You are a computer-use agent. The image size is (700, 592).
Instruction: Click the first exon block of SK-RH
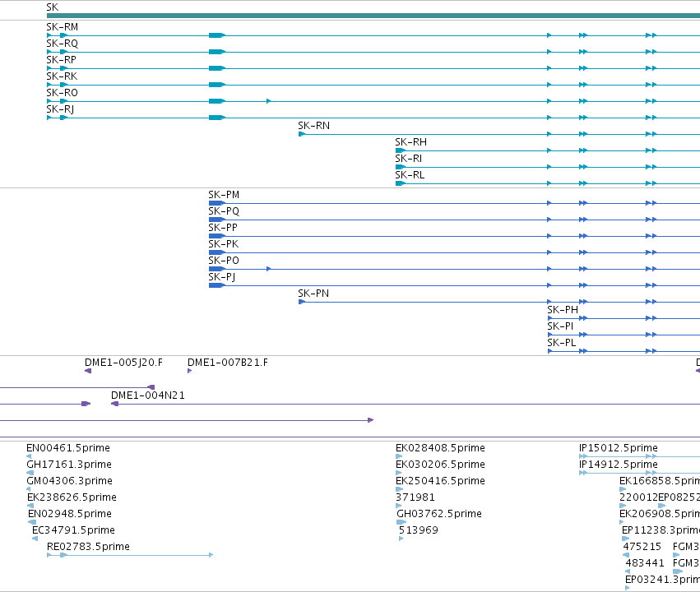coord(401,150)
